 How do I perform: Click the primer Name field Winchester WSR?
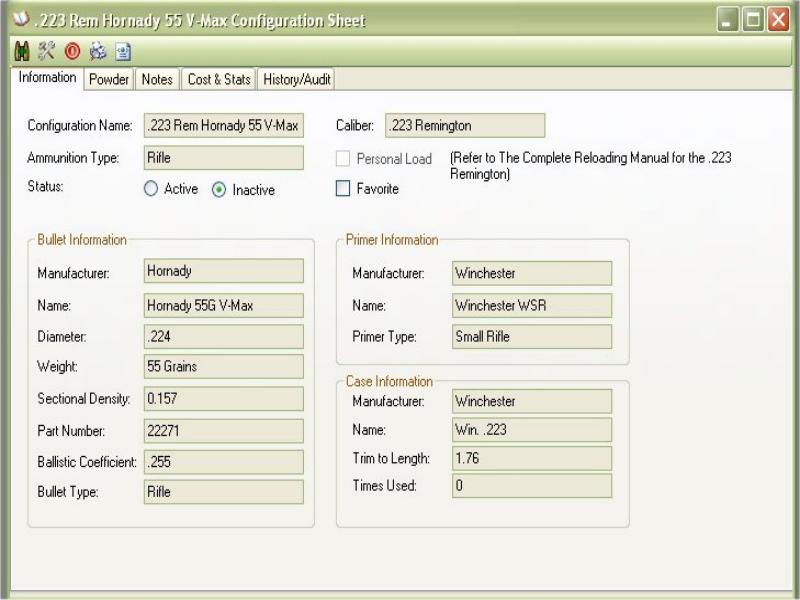[x=532, y=306]
